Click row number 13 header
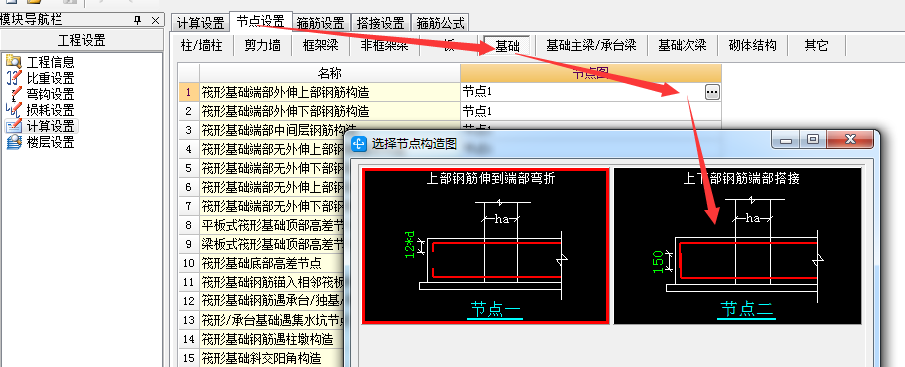Image resolution: width=905 pixels, height=367 pixels. click(x=189, y=320)
